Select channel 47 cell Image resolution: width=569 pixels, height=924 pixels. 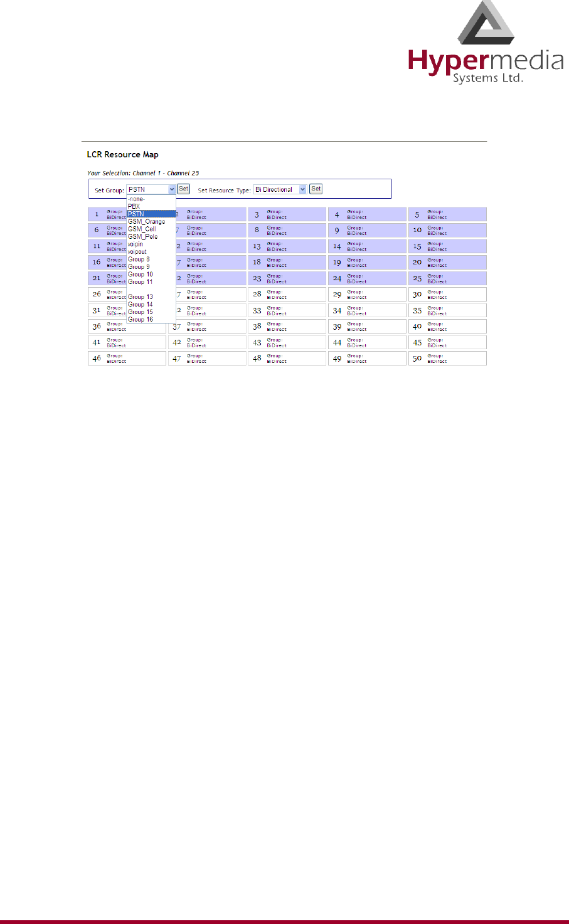207,359
